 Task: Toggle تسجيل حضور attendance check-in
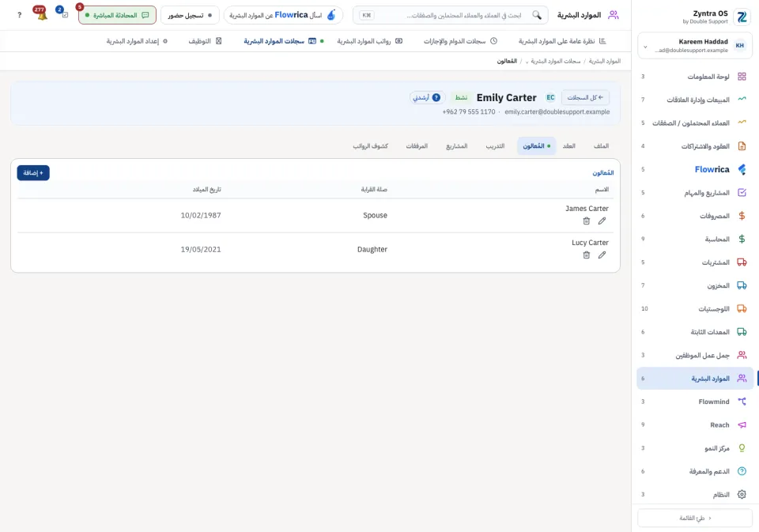point(190,15)
